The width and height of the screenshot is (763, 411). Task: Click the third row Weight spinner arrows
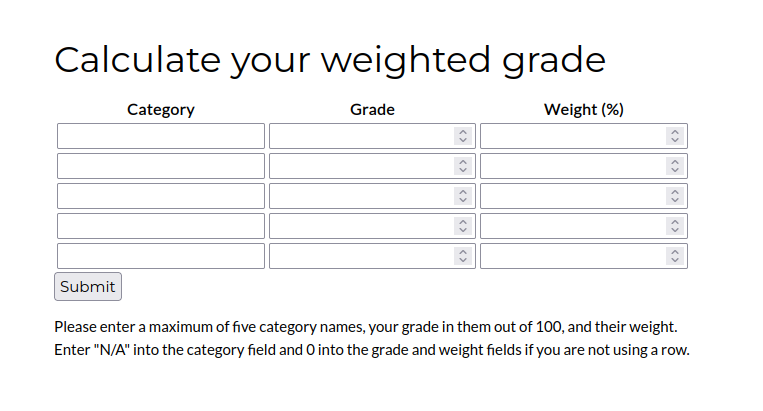click(675, 196)
